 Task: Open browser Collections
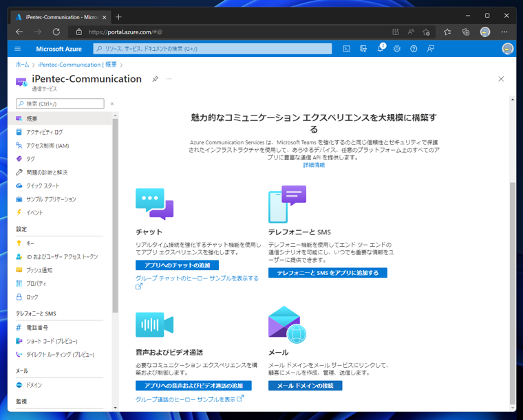coord(466,32)
